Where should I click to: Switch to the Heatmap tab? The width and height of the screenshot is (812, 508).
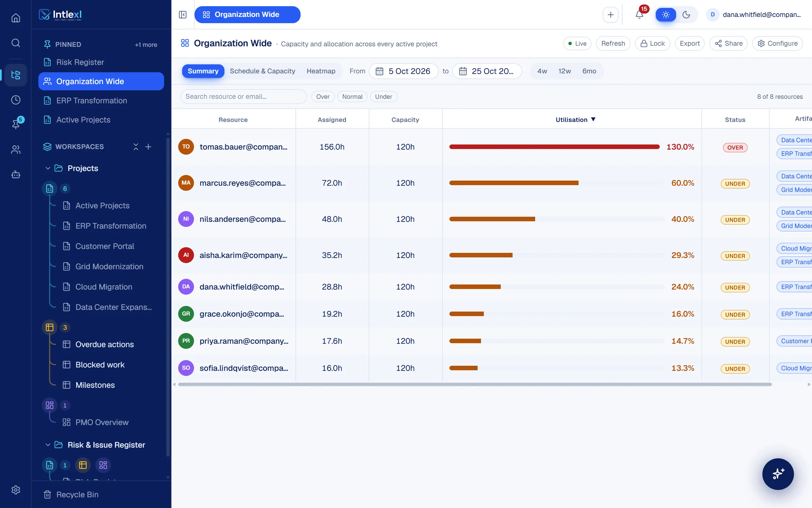click(321, 71)
